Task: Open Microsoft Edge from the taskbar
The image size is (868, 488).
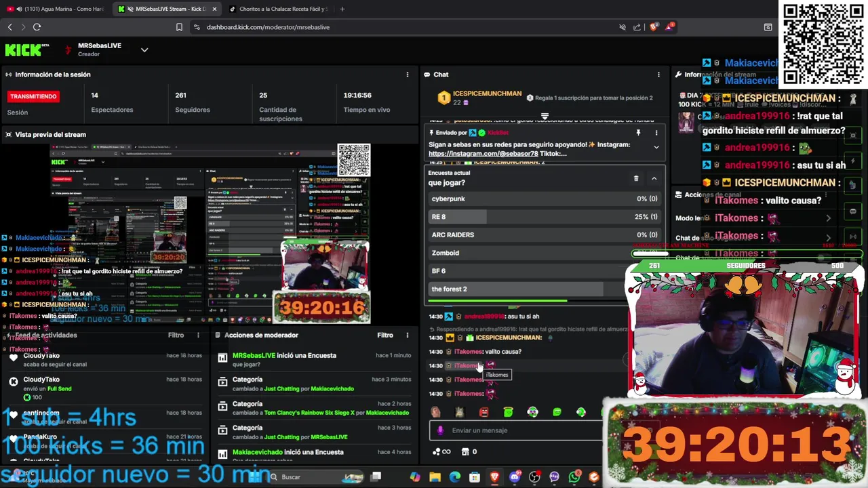Action: pyautogui.click(x=454, y=477)
